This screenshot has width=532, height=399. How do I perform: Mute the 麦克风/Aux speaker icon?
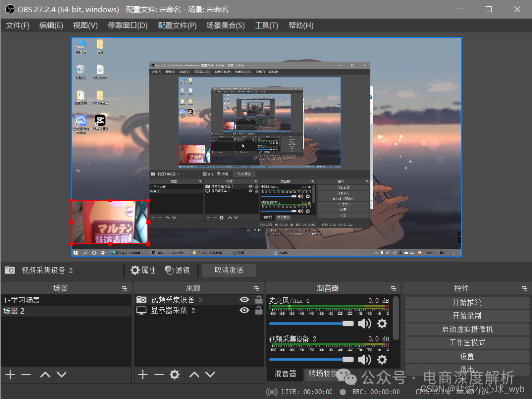[364, 323]
